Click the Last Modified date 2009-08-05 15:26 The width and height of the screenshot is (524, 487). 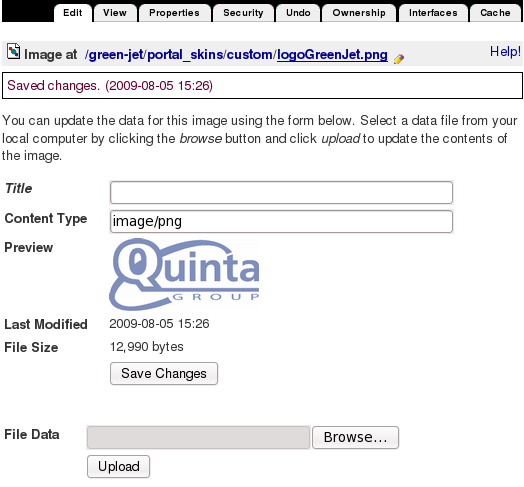click(159, 324)
